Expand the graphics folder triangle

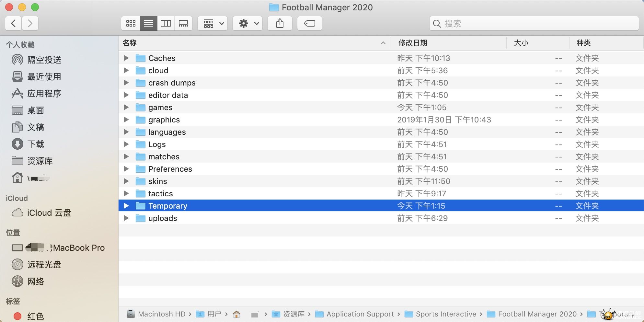[126, 120]
